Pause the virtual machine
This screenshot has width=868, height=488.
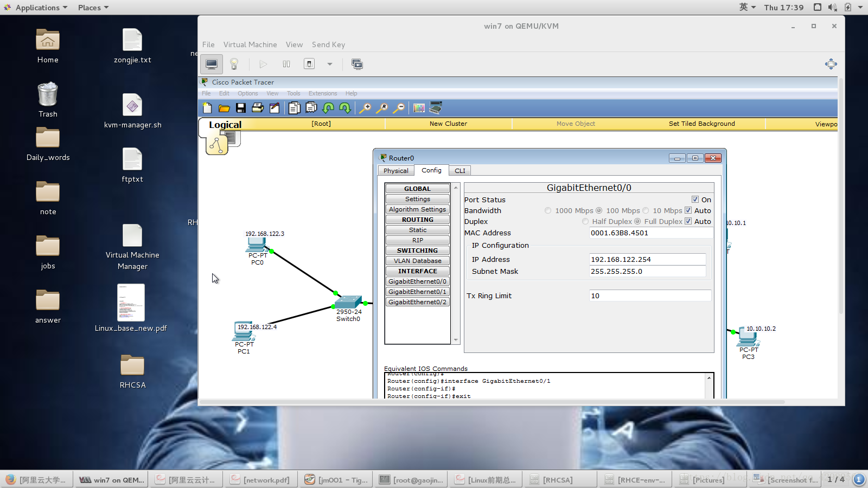pyautogui.click(x=286, y=64)
